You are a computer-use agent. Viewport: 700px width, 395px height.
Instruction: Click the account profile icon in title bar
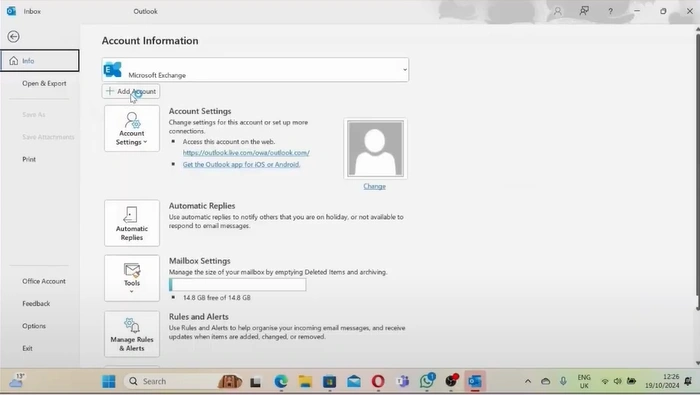pos(558,11)
